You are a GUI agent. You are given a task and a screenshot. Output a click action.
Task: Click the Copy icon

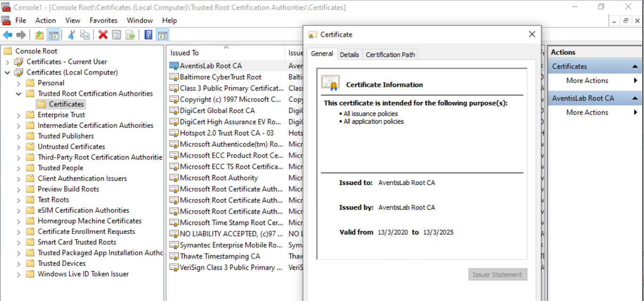coord(85,34)
